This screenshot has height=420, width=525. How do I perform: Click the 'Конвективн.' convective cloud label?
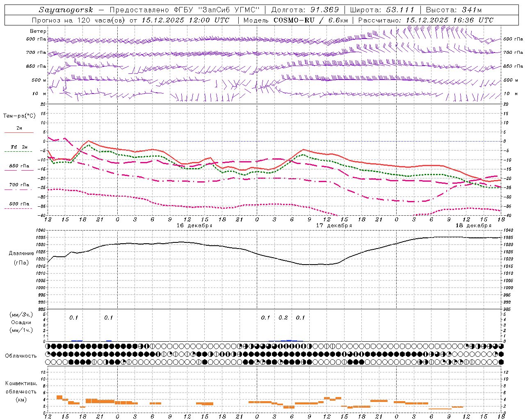pos(21,383)
